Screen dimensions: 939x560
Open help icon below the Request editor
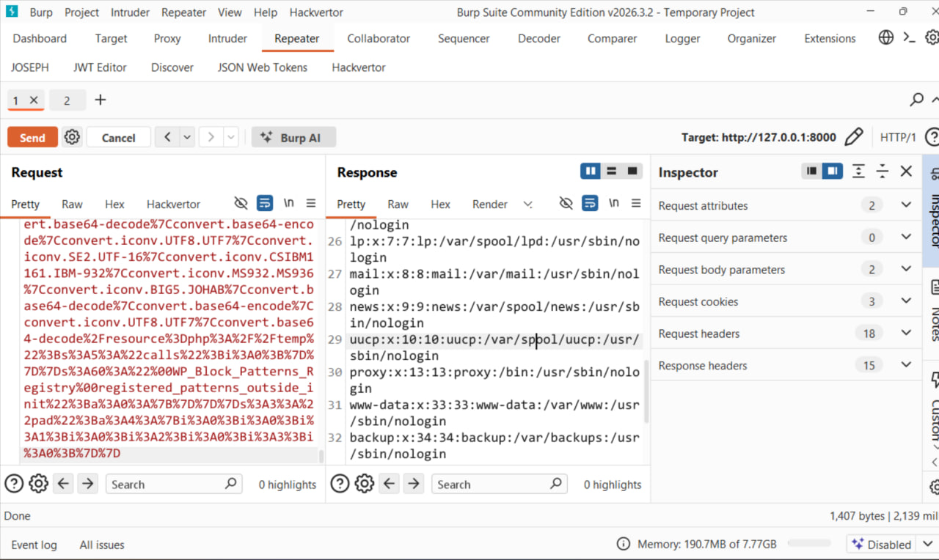pos(14,484)
